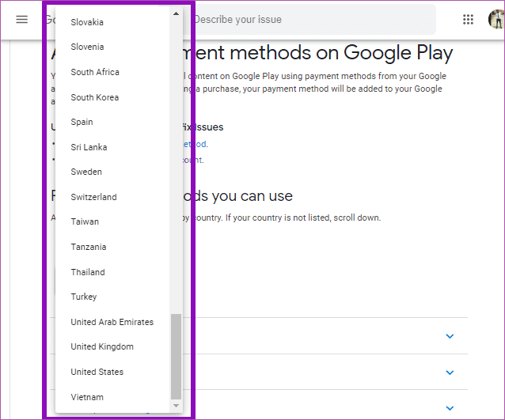Choose Taiwan from the country list
505x420 pixels.
[112, 221]
